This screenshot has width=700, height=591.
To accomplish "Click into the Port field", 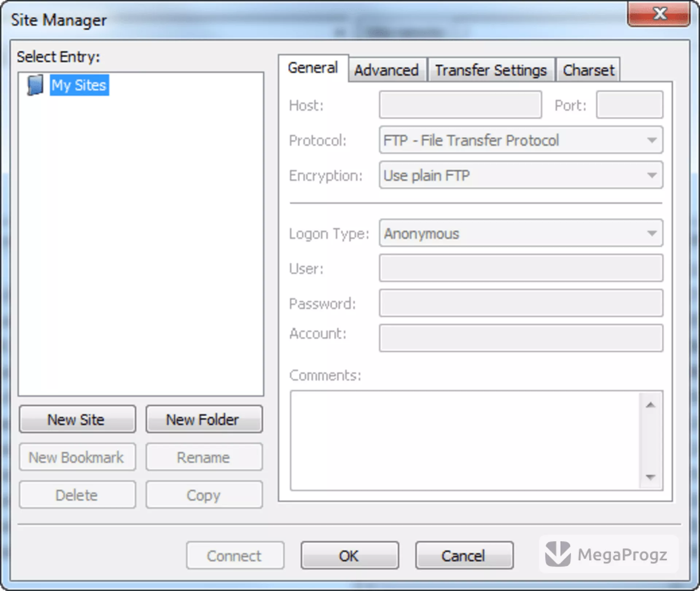I will coord(630,105).
